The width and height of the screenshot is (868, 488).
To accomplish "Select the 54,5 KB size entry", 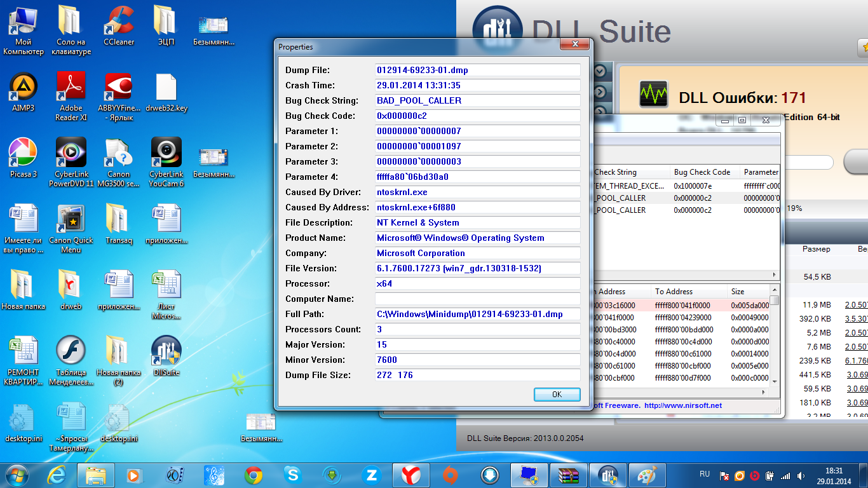I will 817,277.
